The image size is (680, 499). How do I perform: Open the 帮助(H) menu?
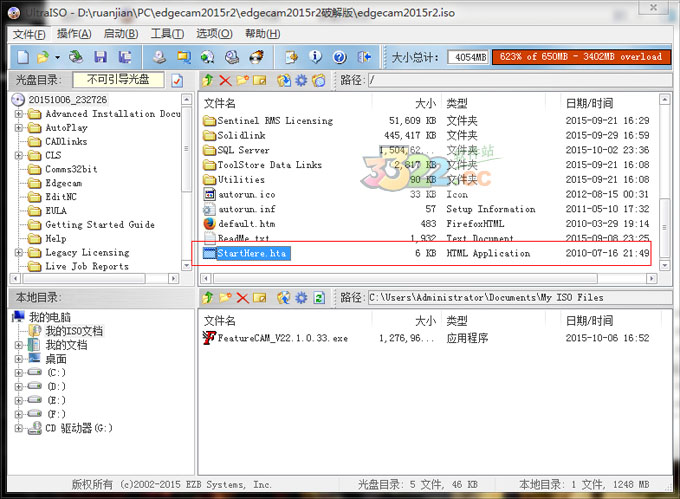coord(262,33)
